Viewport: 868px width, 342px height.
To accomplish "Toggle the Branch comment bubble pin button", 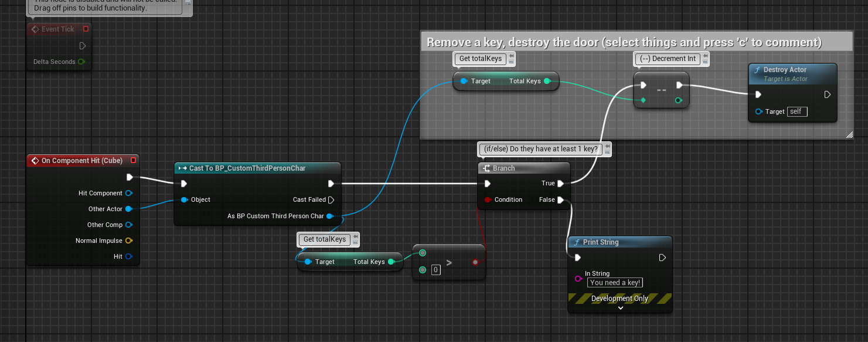I will 607,146.
